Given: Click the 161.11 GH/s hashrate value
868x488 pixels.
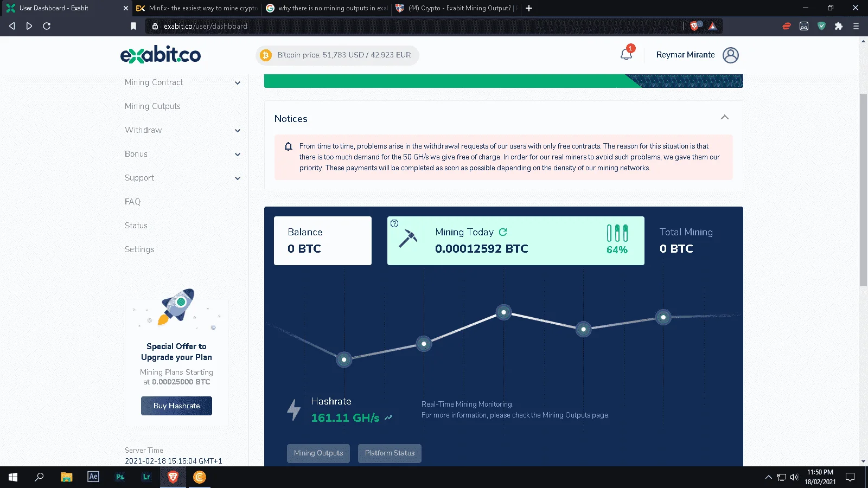Looking at the screenshot, I should pos(345,418).
